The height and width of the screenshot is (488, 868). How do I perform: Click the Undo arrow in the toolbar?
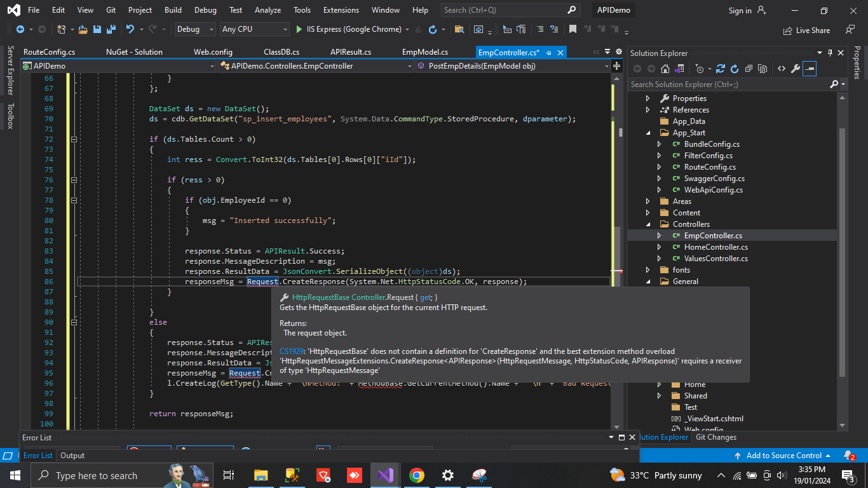click(130, 29)
